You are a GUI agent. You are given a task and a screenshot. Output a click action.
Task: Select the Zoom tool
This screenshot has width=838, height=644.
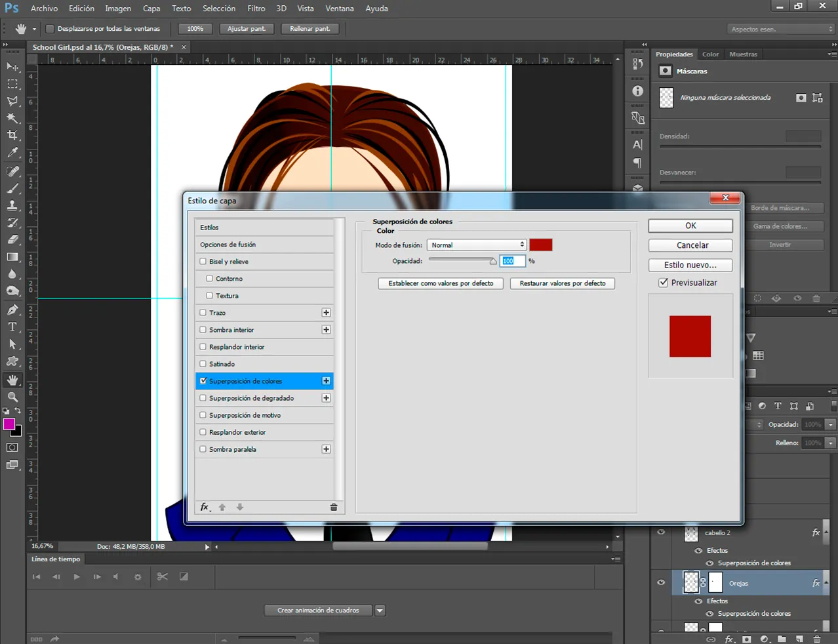[12, 397]
